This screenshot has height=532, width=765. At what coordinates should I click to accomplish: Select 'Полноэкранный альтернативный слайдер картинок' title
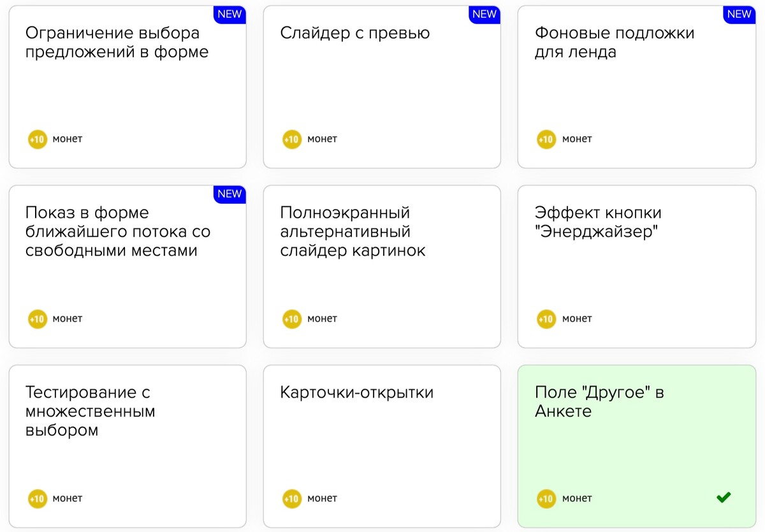[353, 231]
